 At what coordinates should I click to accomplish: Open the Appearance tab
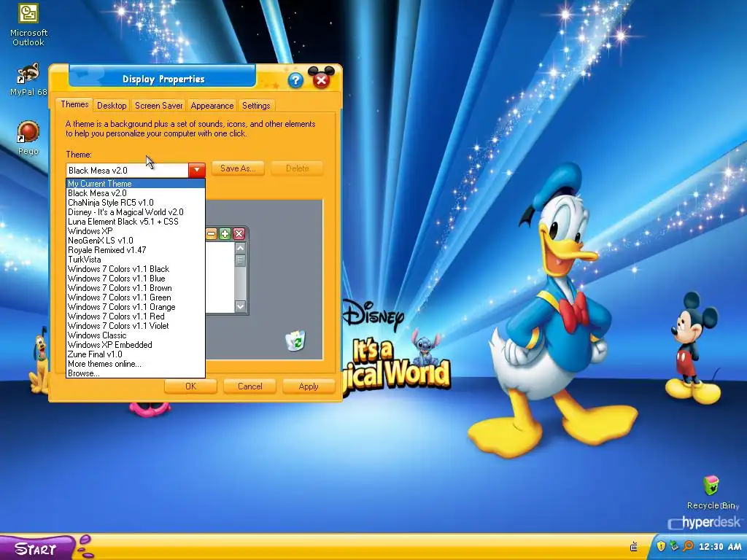click(212, 106)
